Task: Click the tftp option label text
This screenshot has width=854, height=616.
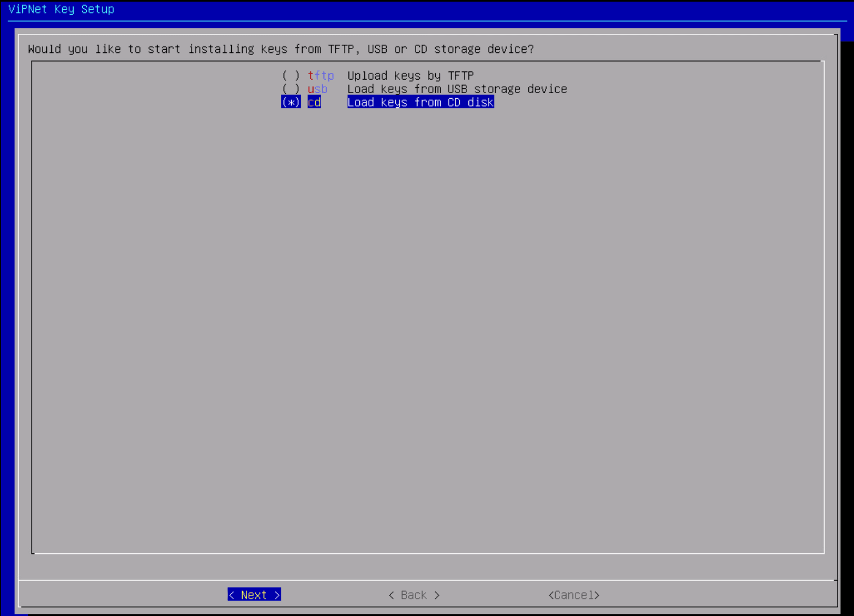Action: click(321, 75)
